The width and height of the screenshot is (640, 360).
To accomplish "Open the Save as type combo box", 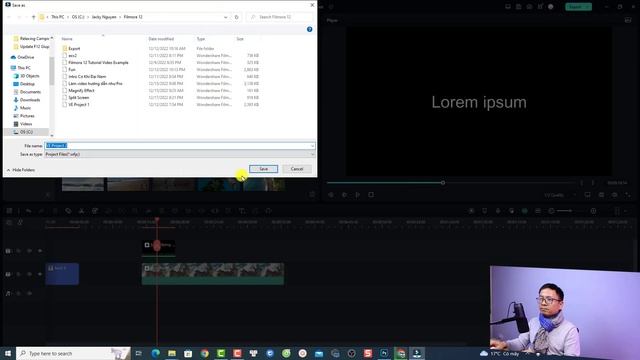I will pos(180,154).
